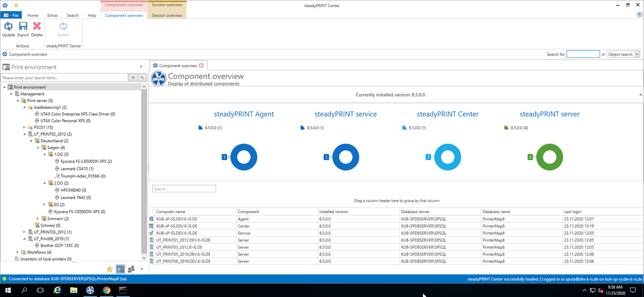Image resolution: width=644 pixels, height=297 pixels.
Task: Click the magnifier icon beside the tree search
Action: click(x=142, y=78)
